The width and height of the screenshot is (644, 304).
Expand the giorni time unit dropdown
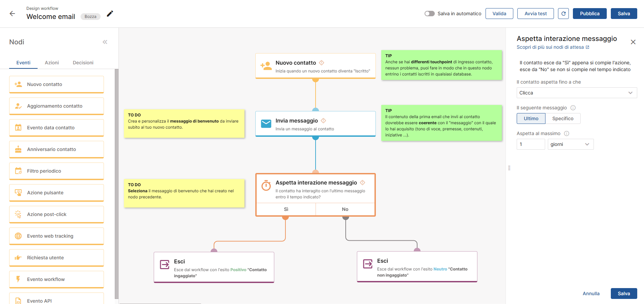click(x=570, y=144)
